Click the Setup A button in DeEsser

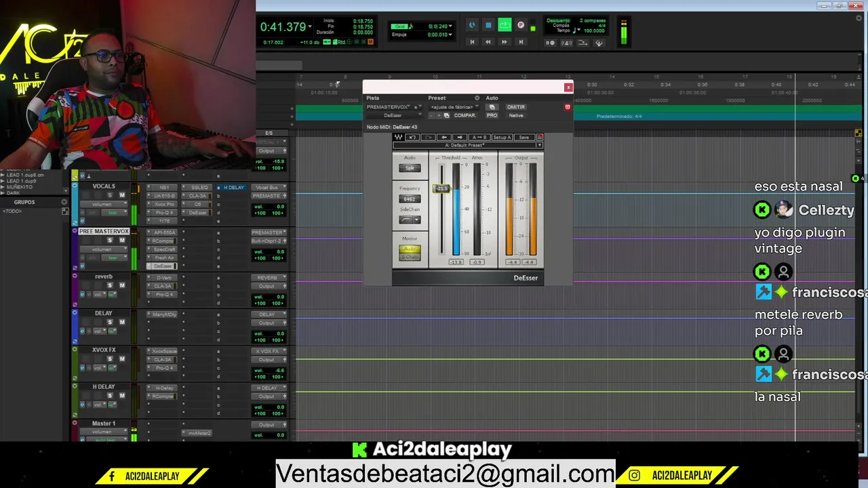coord(502,137)
